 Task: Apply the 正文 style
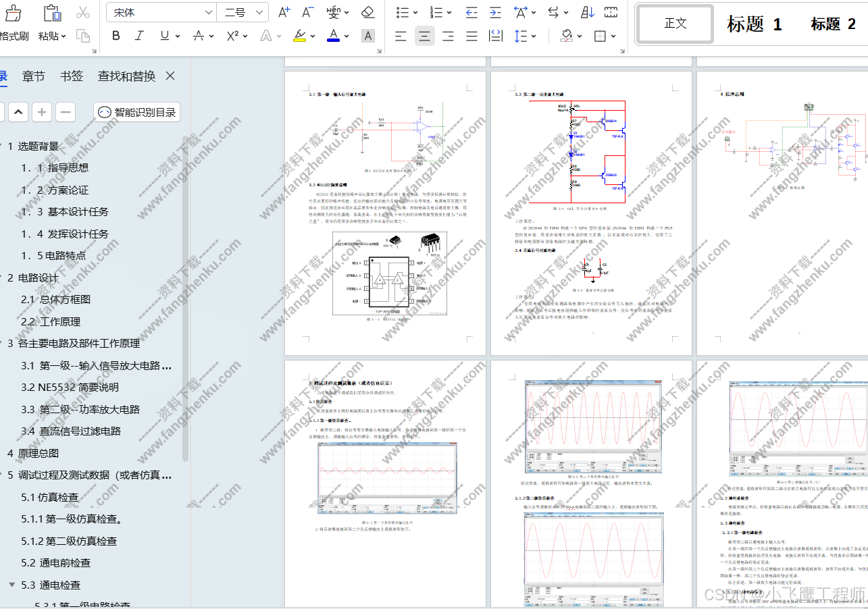(x=675, y=24)
